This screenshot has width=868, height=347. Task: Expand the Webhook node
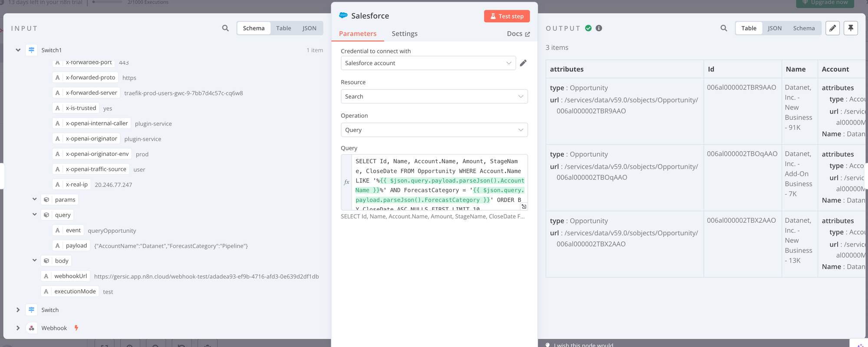(18, 328)
